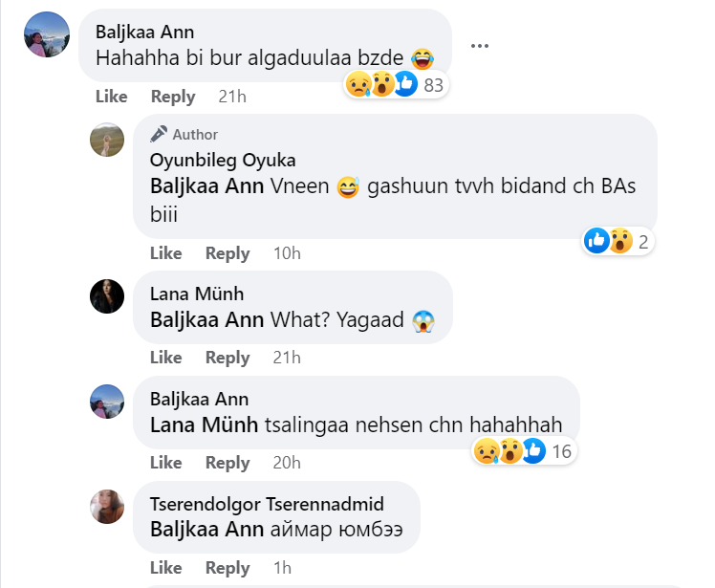The width and height of the screenshot is (715, 588).
Task: Like Lana Münh's "What? Yagaad" comment
Action: pos(166,358)
